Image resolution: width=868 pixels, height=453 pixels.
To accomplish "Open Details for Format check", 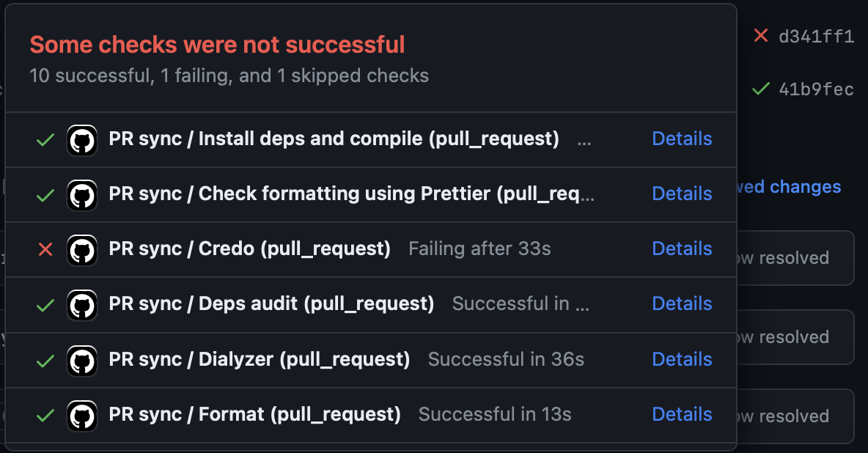I will click(x=682, y=414).
